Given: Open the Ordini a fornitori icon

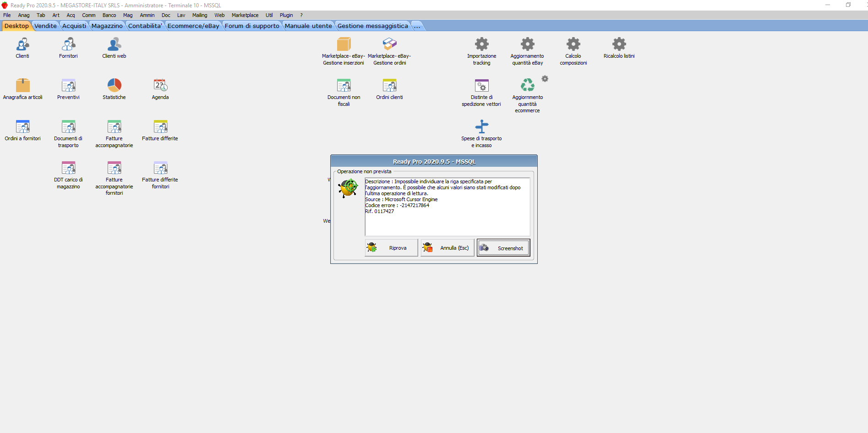Looking at the screenshot, I should point(22,126).
